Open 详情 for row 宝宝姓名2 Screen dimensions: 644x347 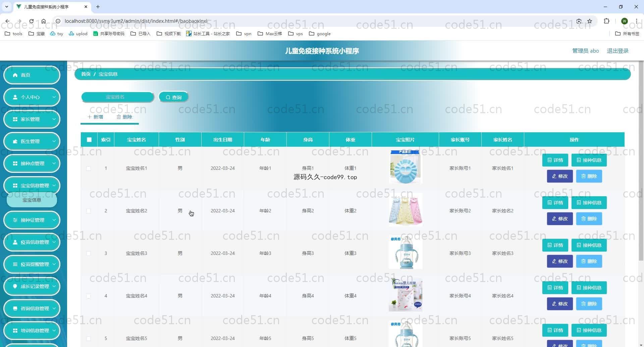[x=555, y=203]
